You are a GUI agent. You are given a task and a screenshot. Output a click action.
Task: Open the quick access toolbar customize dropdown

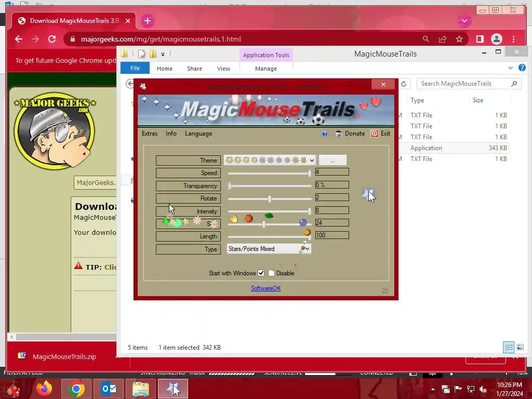click(x=163, y=54)
